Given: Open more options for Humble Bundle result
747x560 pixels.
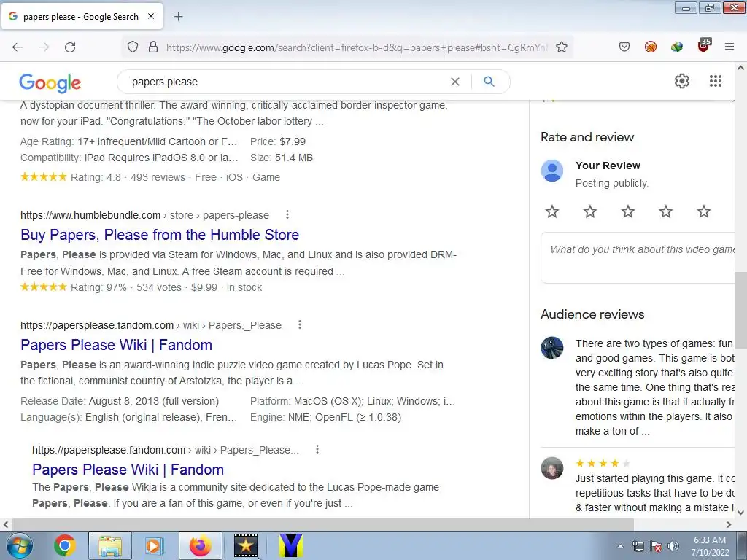Looking at the screenshot, I should coord(287,215).
